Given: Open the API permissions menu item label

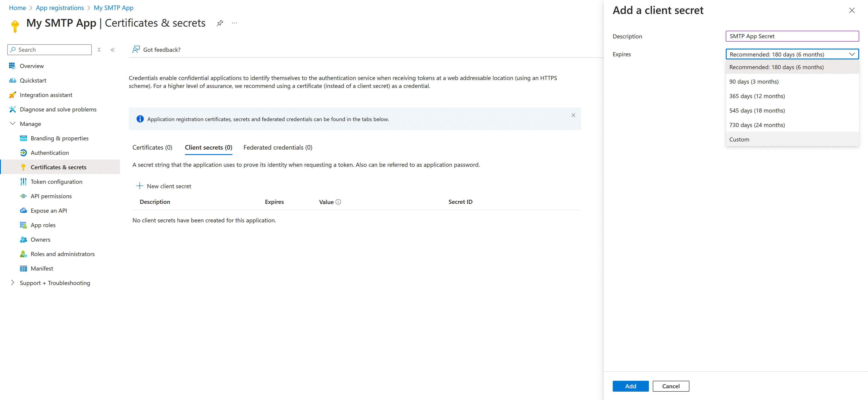Looking at the screenshot, I should (x=51, y=196).
